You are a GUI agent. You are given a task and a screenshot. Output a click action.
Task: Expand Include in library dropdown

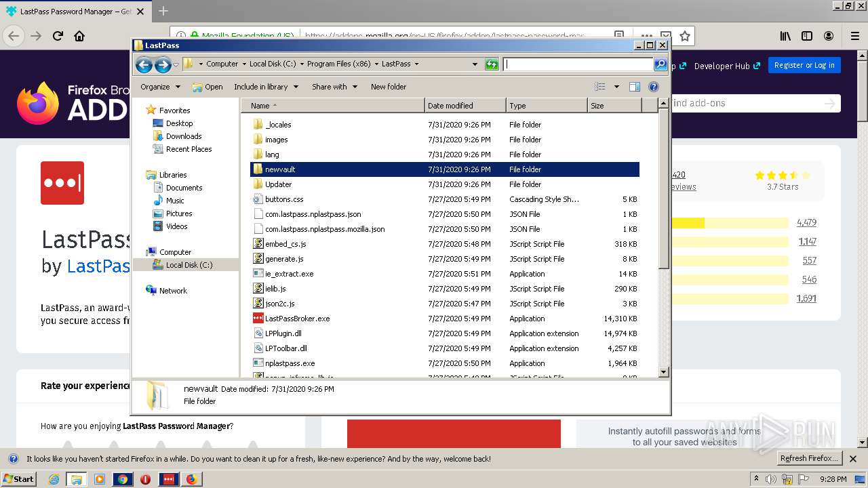(266, 87)
